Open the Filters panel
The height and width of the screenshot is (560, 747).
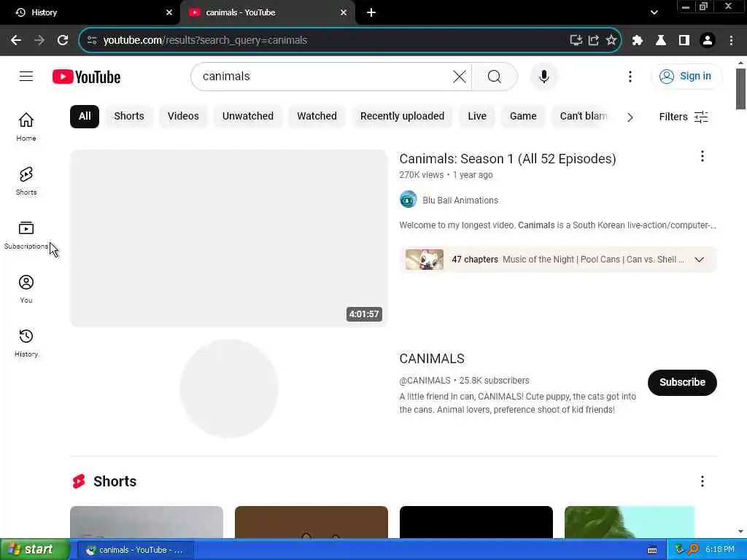(x=684, y=117)
